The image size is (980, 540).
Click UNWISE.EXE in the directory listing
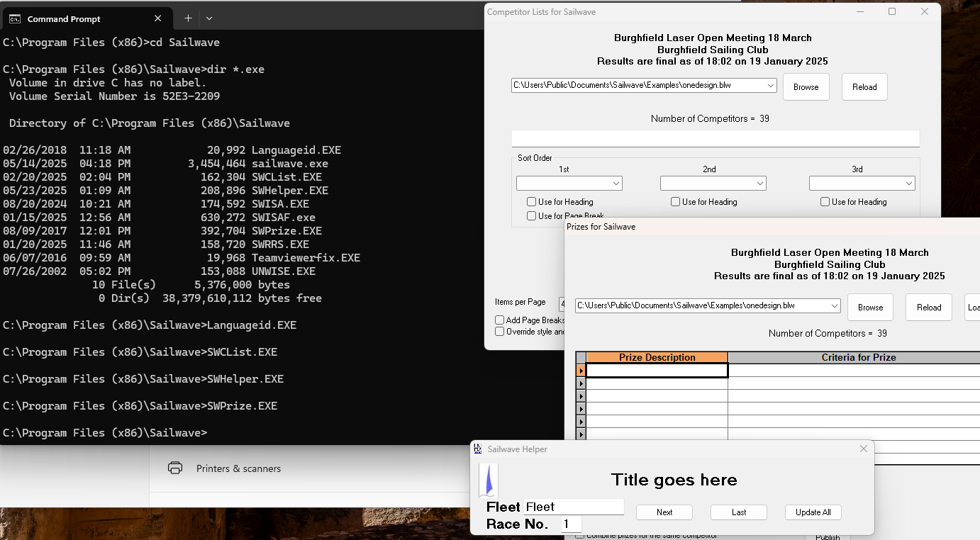284,271
